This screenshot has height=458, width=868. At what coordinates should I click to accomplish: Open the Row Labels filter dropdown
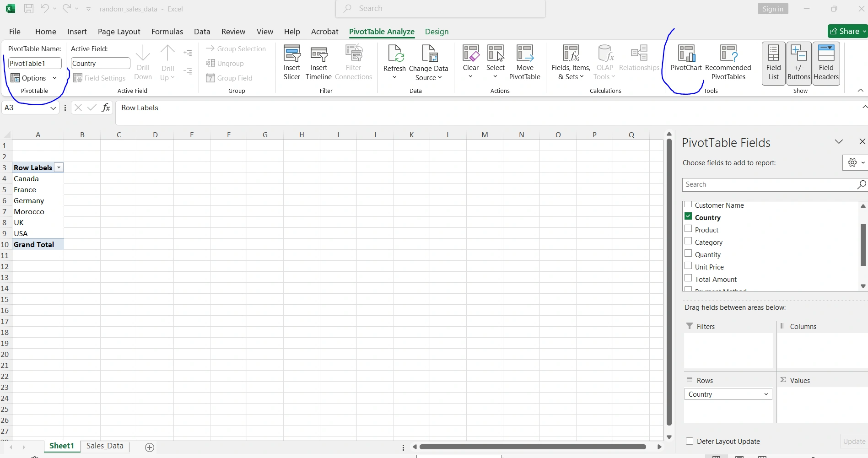pyautogui.click(x=59, y=167)
